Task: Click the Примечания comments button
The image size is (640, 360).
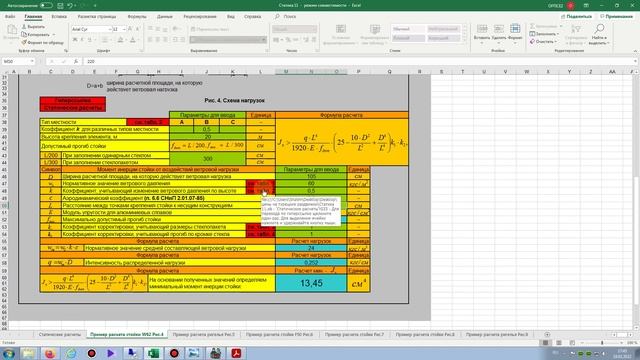Action: (616, 16)
